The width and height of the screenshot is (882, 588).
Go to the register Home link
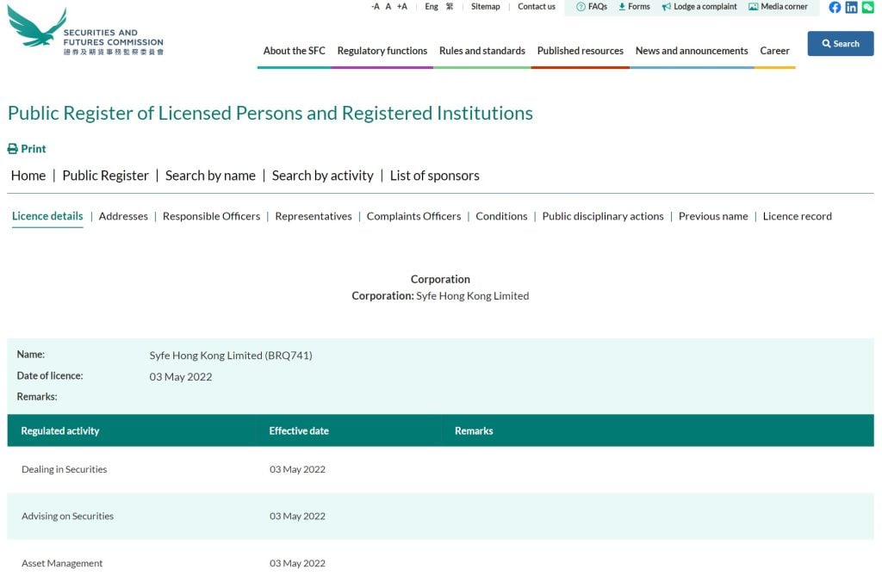tap(28, 176)
